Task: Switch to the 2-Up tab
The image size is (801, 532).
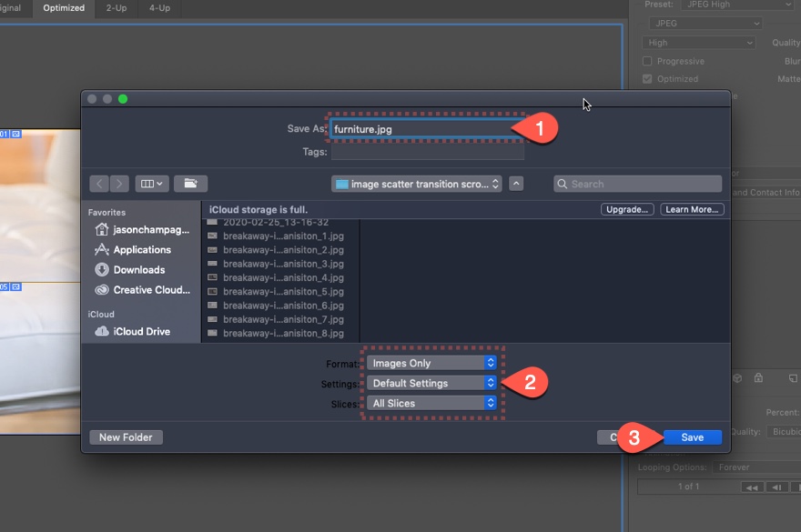Action: (116, 8)
